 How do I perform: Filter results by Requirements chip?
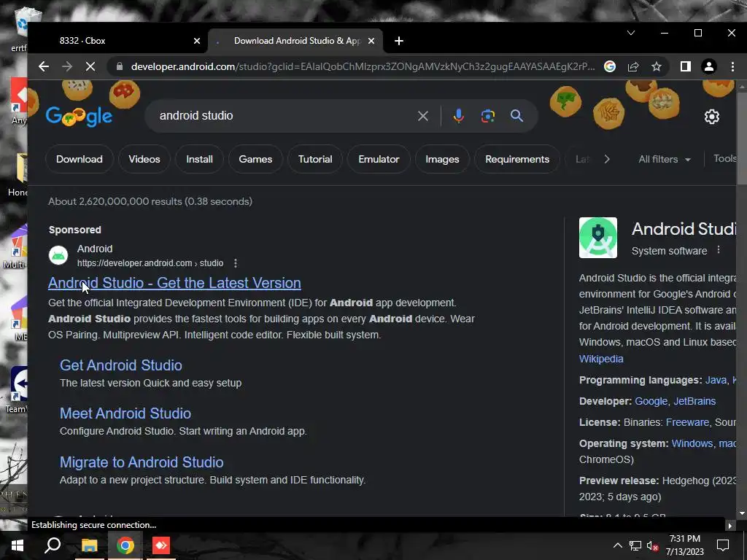(517, 159)
